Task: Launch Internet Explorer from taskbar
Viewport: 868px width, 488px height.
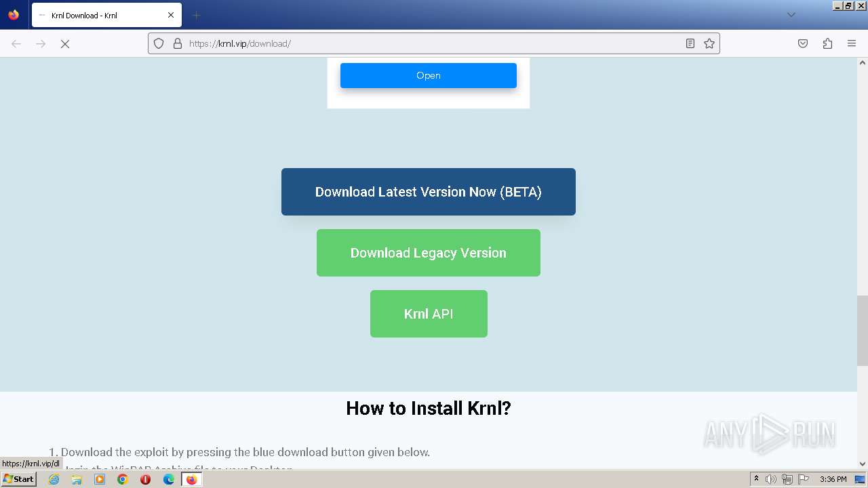Action: [x=54, y=479]
